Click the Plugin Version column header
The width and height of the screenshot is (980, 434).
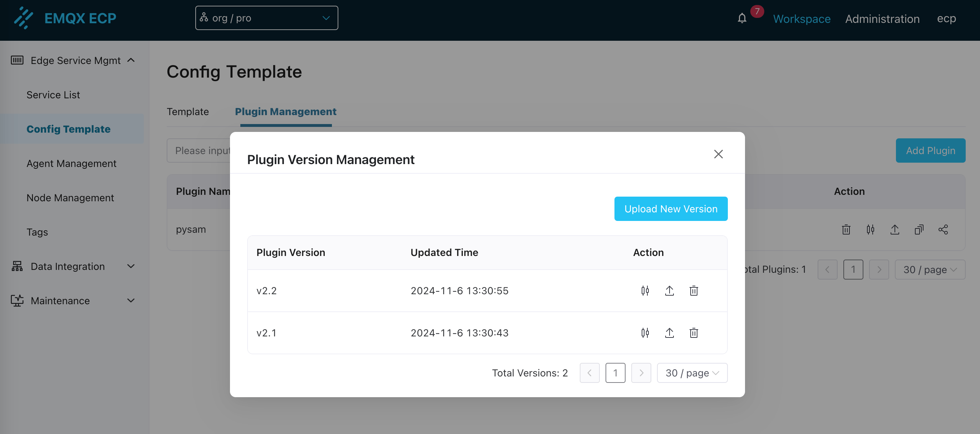click(x=291, y=252)
